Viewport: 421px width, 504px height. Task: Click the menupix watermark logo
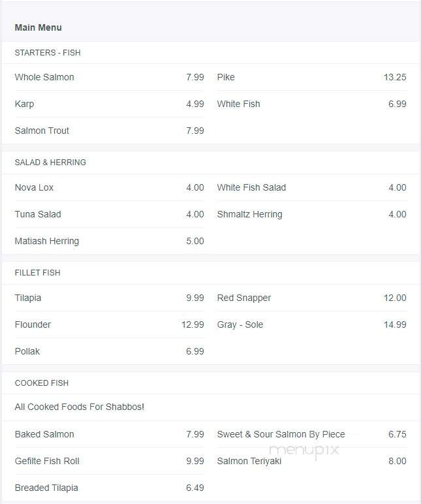304,450
